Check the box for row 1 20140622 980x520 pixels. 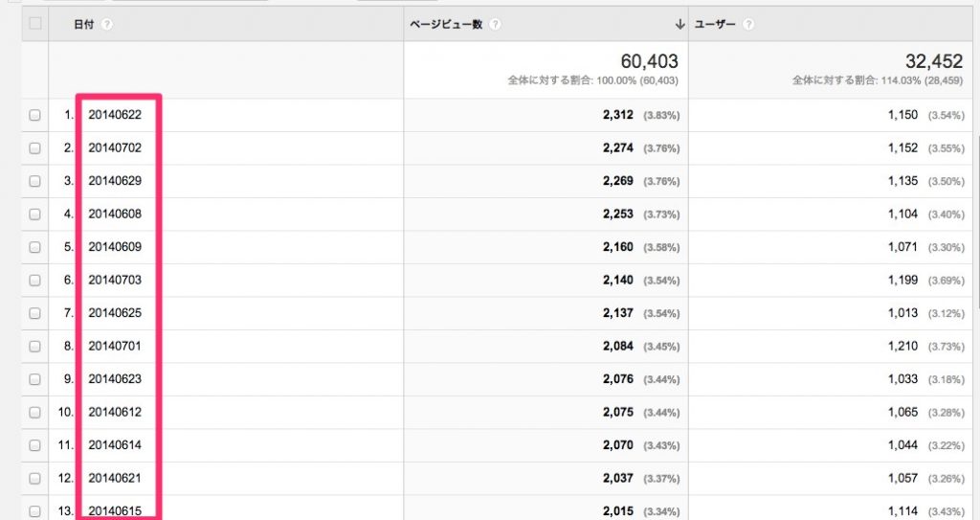point(35,115)
